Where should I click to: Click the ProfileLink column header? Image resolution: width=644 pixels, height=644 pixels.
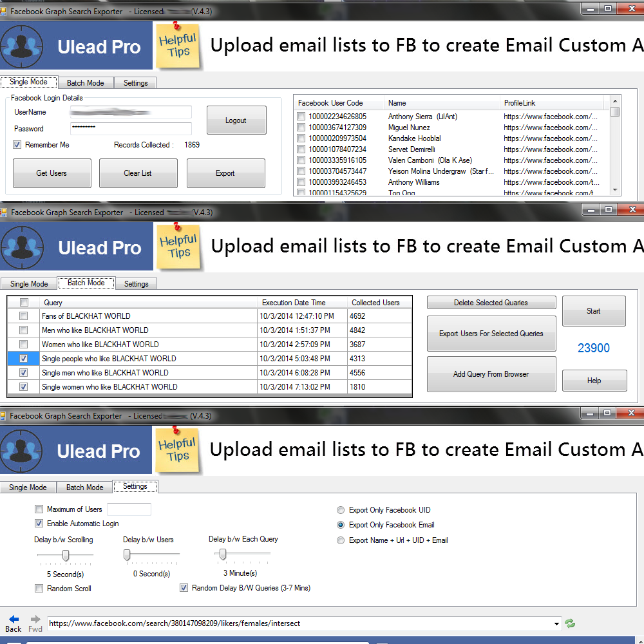pos(552,103)
